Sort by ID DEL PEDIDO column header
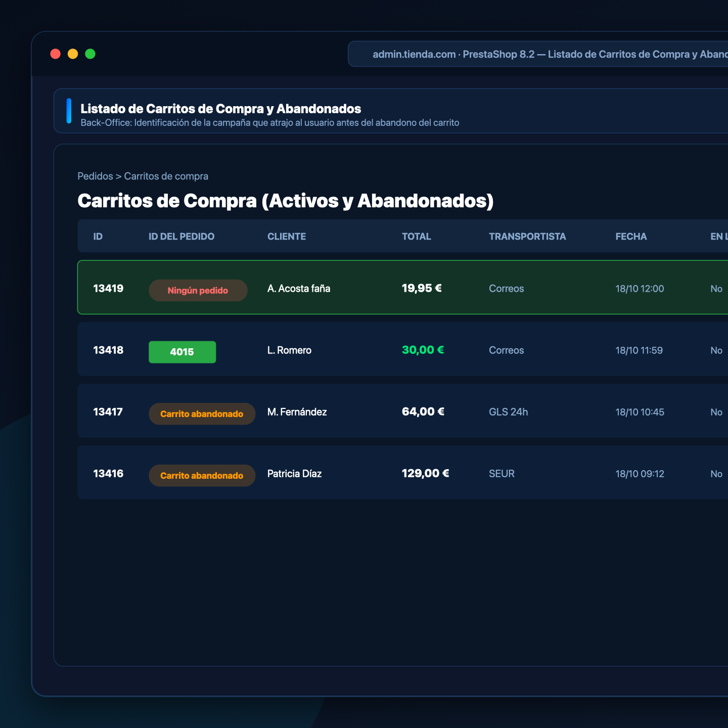Viewport: 728px width, 728px height. 181,237
